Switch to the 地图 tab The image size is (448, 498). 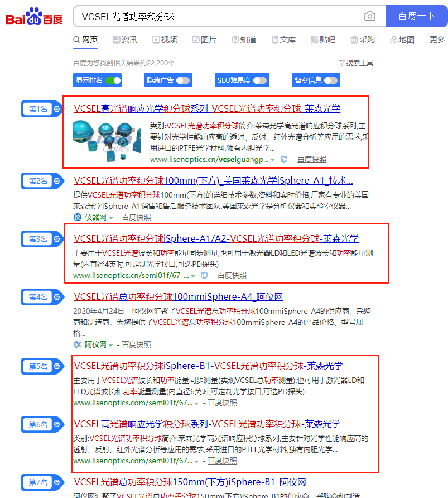pos(402,40)
